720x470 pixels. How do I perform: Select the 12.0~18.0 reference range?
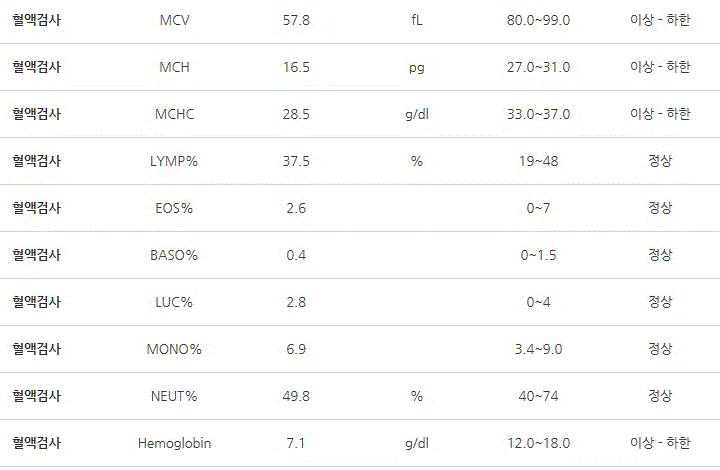point(538,443)
